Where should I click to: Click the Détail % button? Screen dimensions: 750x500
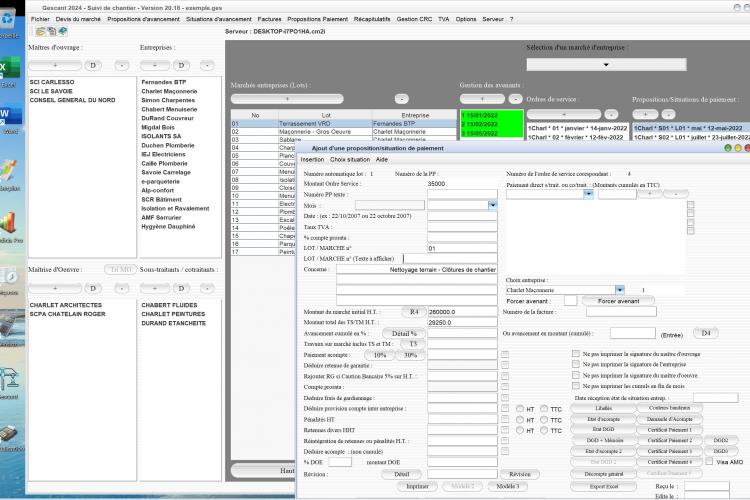tap(404, 333)
